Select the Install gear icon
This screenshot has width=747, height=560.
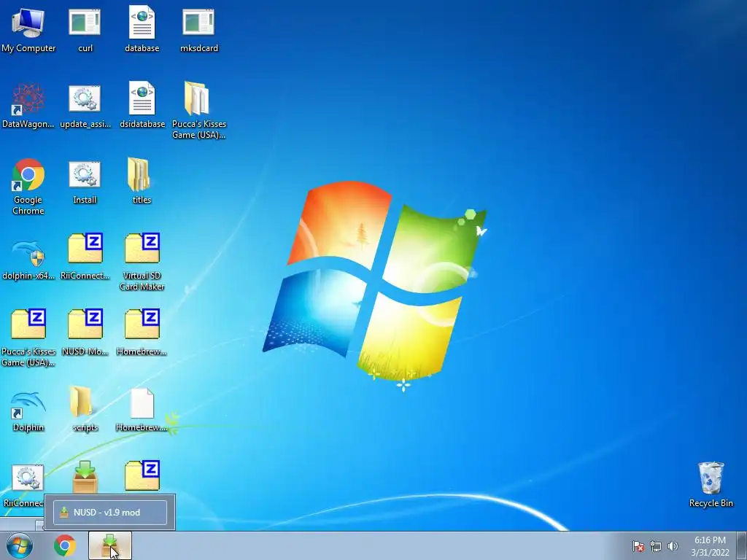[85, 182]
